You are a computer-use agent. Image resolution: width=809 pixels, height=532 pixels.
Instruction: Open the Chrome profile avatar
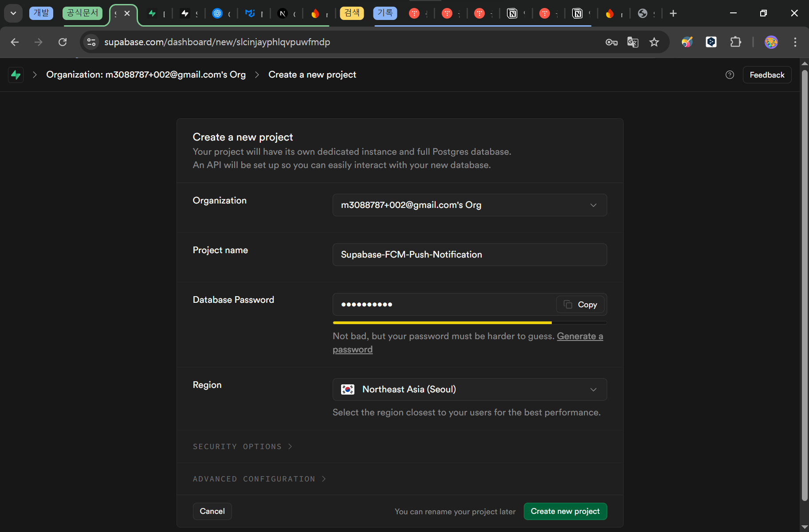tap(771, 42)
